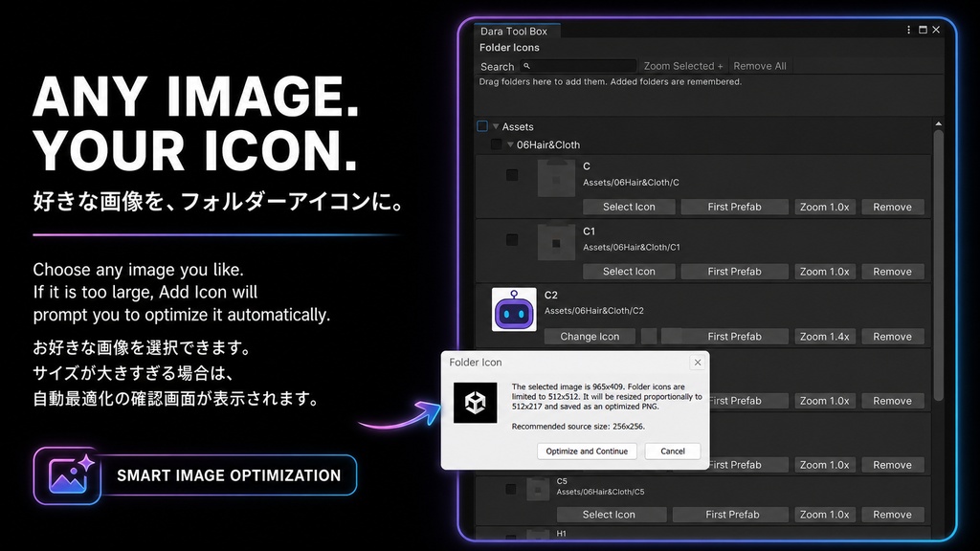
Task: Click Select Icon for folder C1
Action: coord(629,272)
